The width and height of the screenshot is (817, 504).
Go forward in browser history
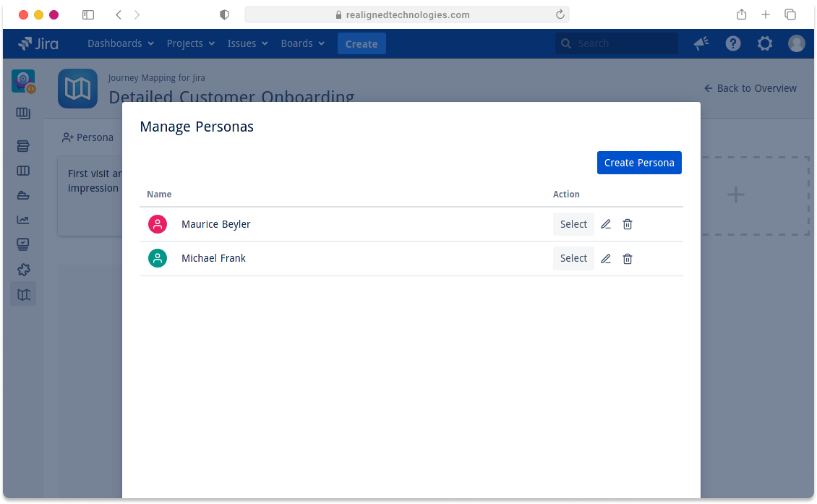pos(137,14)
